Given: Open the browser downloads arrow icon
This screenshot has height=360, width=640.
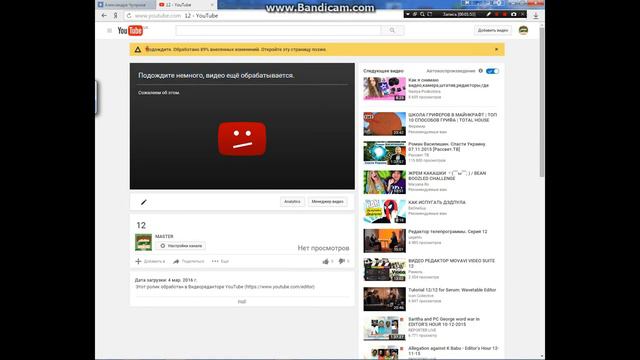Looking at the screenshot, I should pyautogui.click(x=536, y=16).
